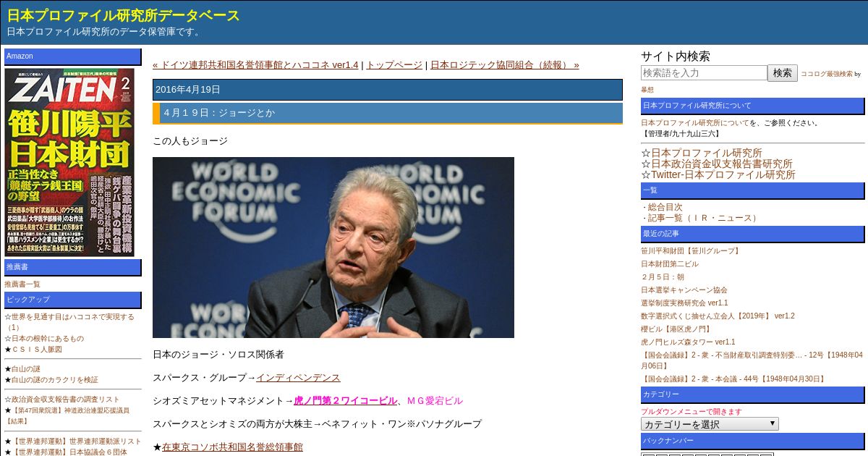This screenshot has width=868, height=456.
Task: Open the 日本プロファイル研究所データベース site title
Action: click(124, 15)
